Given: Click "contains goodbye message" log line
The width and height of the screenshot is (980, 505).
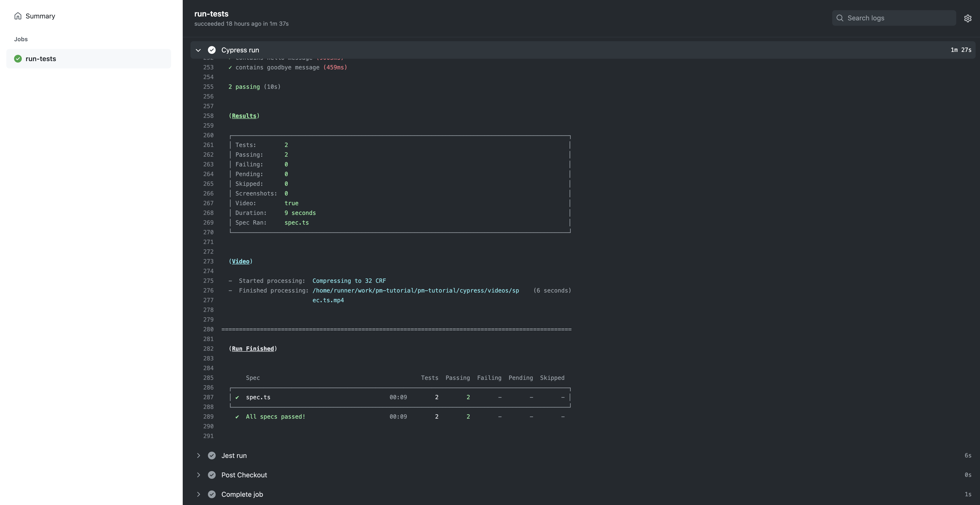Looking at the screenshot, I should coord(288,67).
